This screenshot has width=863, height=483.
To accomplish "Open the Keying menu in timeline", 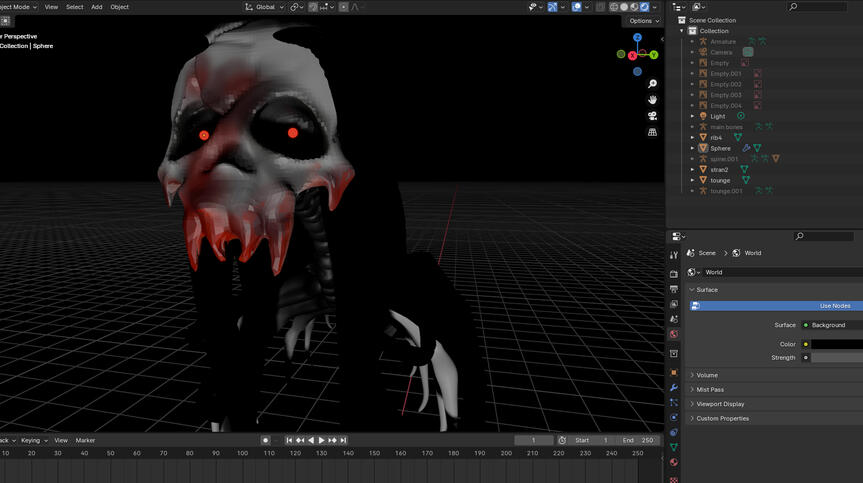I will coord(31,440).
